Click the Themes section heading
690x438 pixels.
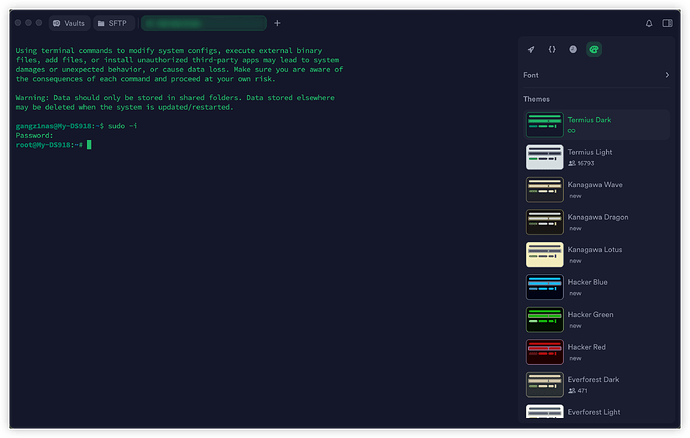(536, 99)
